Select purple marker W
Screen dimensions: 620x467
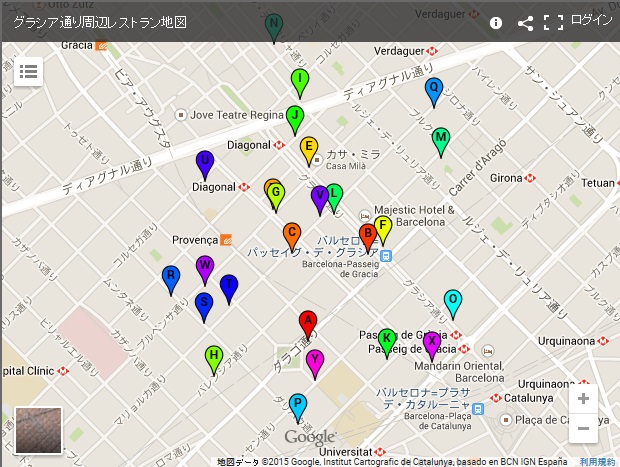pyautogui.click(x=205, y=270)
